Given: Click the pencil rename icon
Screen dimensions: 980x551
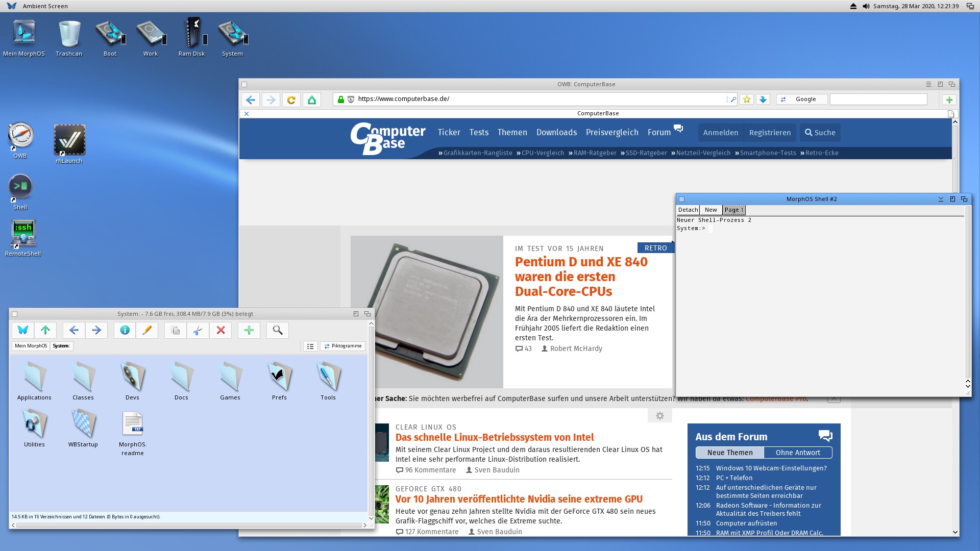Looking at the screenshot, I should 147,330.
